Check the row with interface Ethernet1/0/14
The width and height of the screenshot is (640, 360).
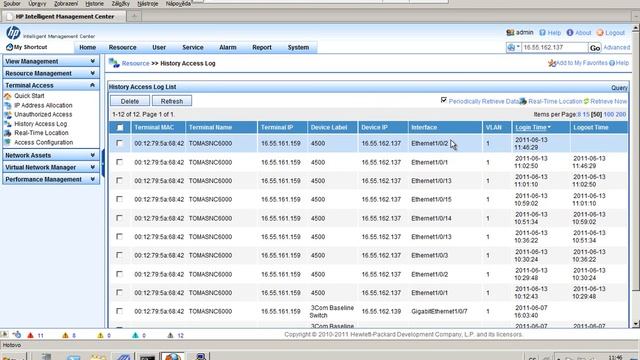point(119,218)
